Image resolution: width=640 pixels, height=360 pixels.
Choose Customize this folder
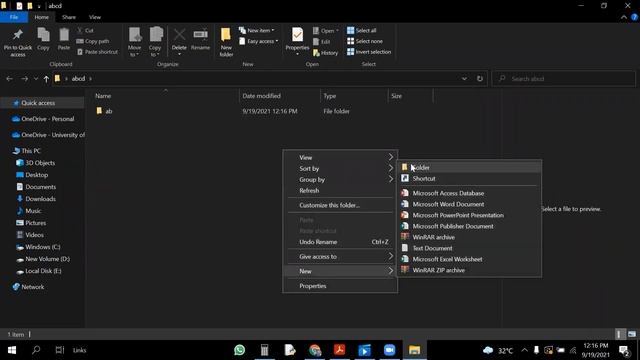(x=340, y=205)
